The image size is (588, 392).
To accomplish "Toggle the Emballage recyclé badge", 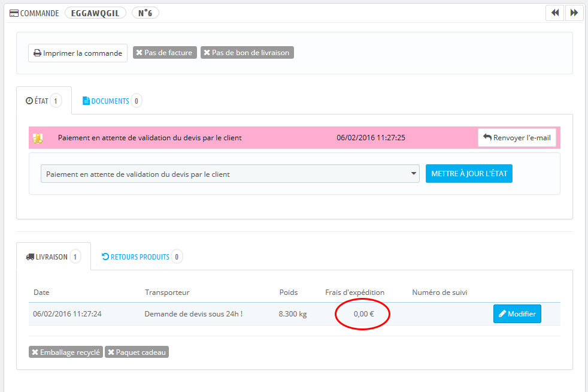I will tap(65, 352).
